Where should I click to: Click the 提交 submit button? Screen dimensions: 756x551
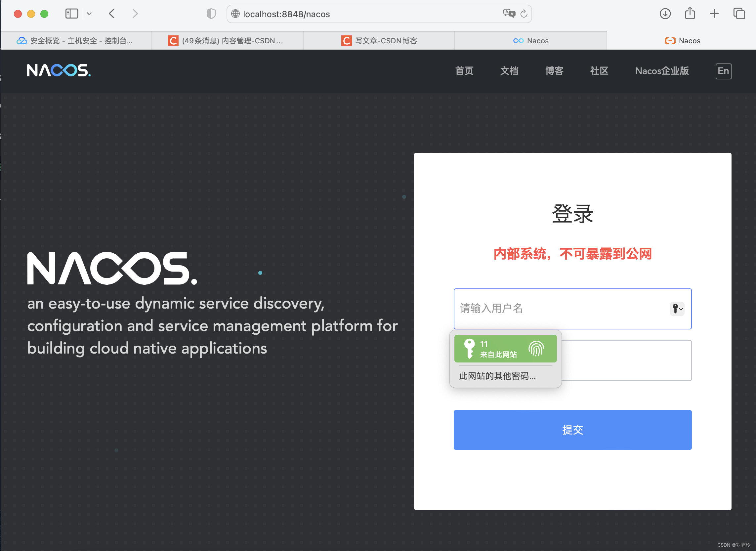coord(572,430)
